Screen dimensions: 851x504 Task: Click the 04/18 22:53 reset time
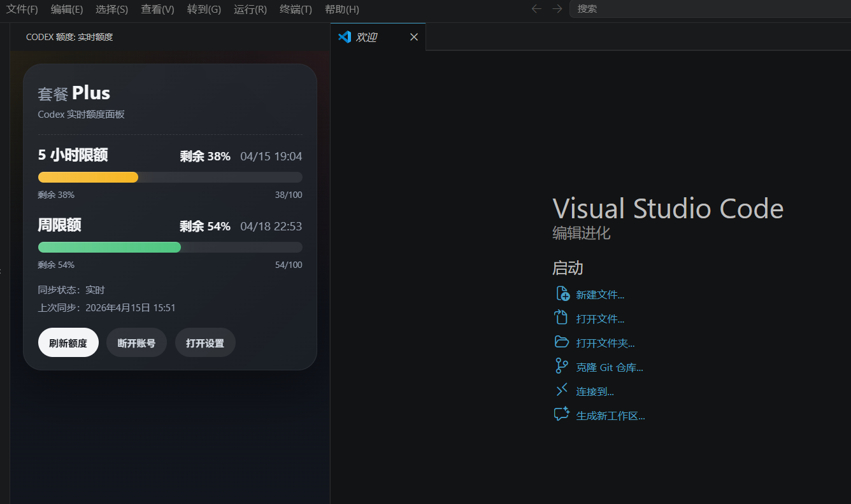(x=271, y=226)
